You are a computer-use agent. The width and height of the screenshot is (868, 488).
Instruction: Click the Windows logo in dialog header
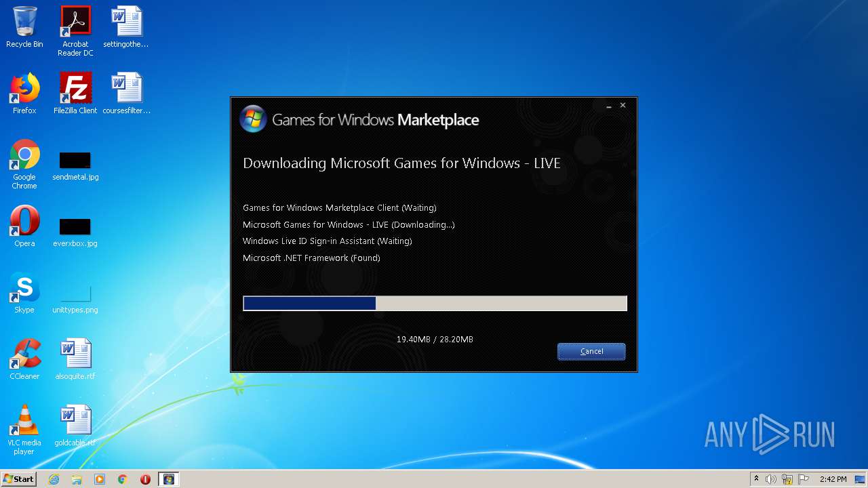coord(253,119)
